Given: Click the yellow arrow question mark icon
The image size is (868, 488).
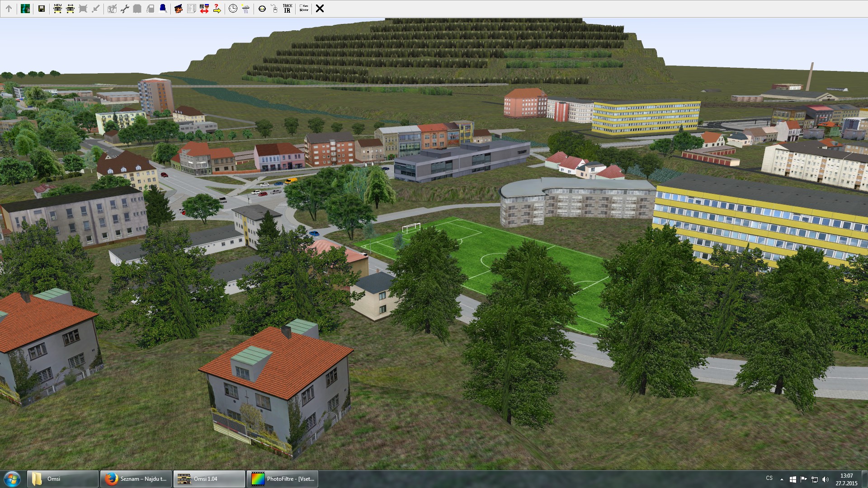Looking at the screenshot, I should pos(217,9).
